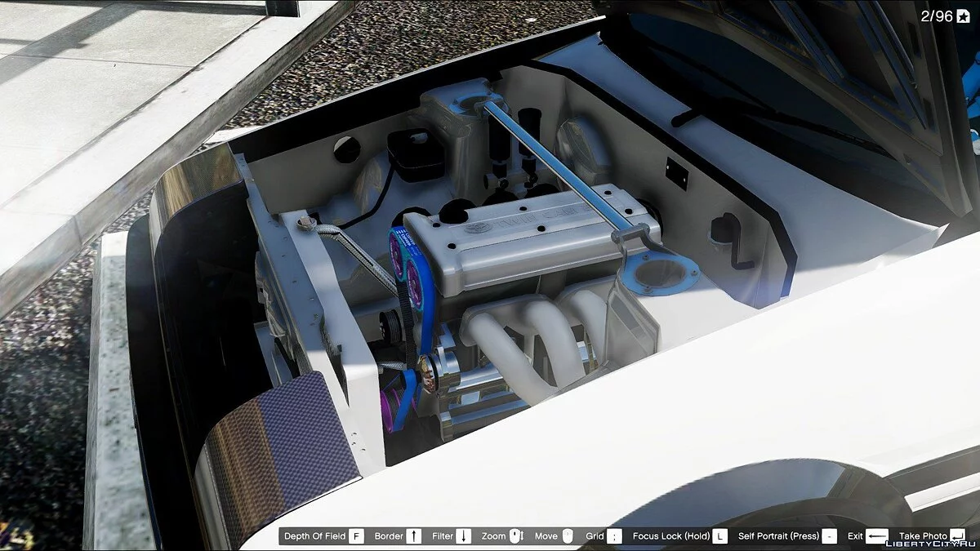980x551 pixels.
Task: Click the semicolon key icon beside Grid
Action: (615, 536)
